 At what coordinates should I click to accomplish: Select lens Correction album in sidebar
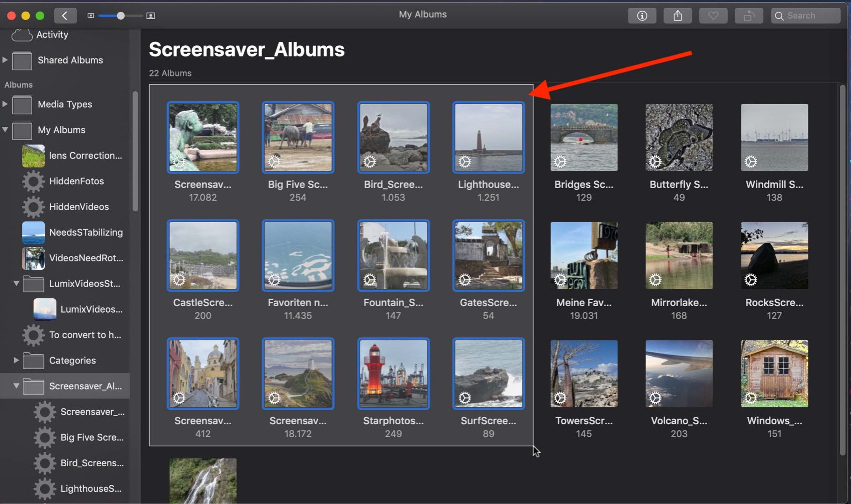pyautogui.click(x=65, y=156)
